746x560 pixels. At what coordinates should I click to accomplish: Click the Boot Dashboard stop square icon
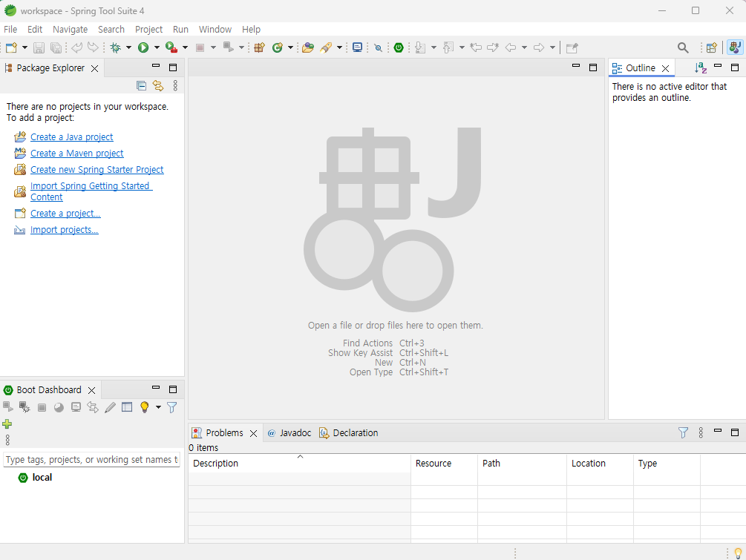pos(42,407)
